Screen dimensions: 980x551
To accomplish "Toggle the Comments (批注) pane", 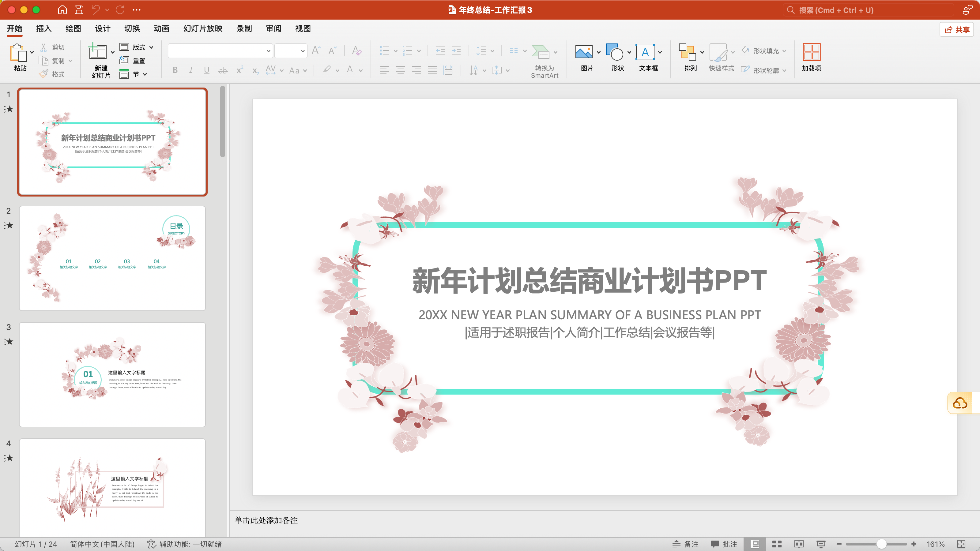I will 724,544.
